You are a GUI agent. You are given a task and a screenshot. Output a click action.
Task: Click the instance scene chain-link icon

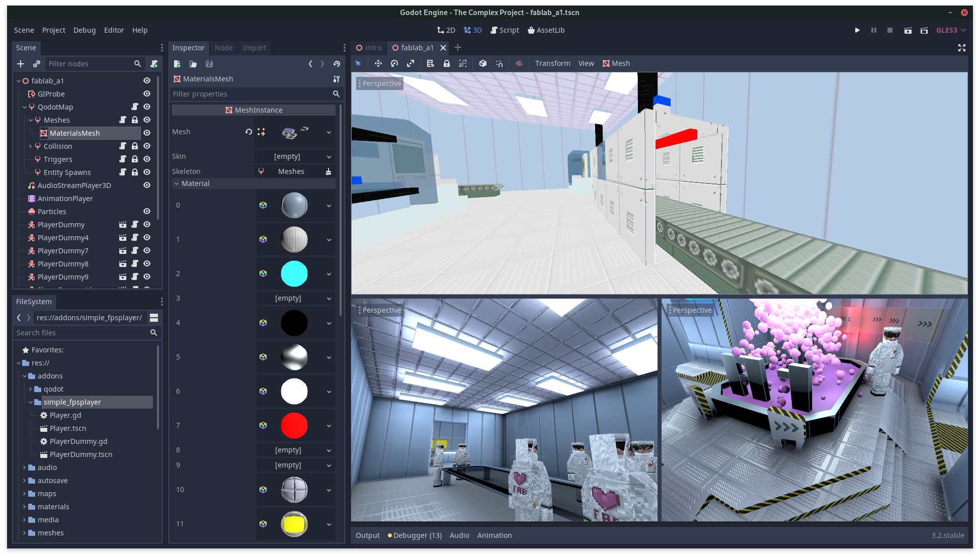click(37, 64)
